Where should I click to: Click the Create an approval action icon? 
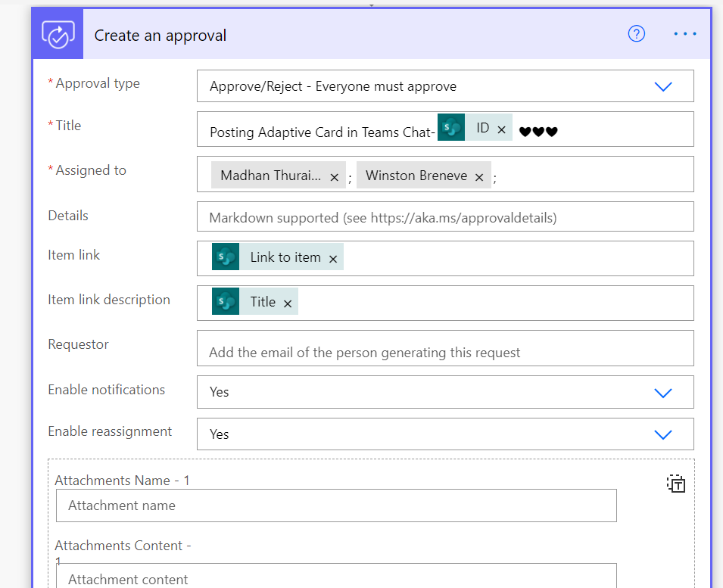coord(58,34)
